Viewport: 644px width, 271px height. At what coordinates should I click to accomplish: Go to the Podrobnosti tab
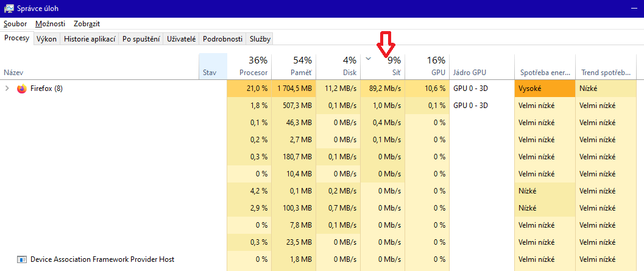223,38
